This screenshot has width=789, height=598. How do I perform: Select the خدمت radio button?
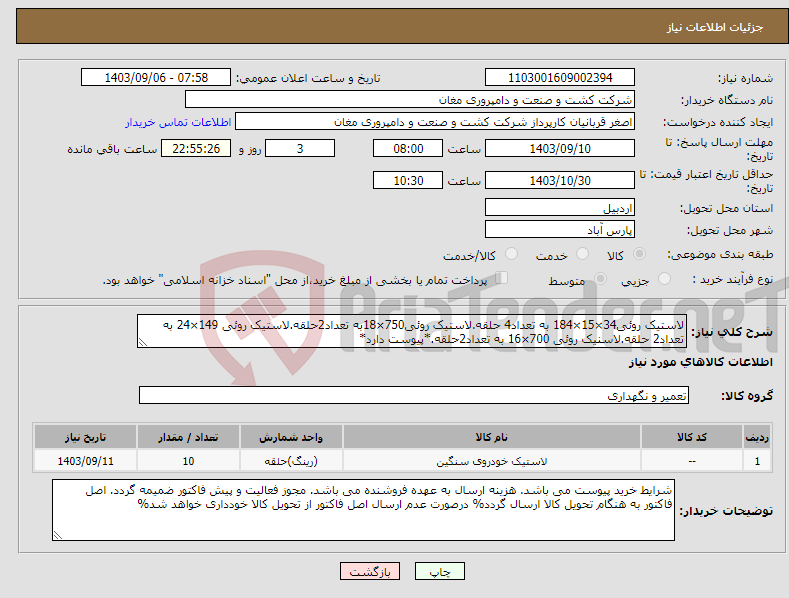[582, 254]
